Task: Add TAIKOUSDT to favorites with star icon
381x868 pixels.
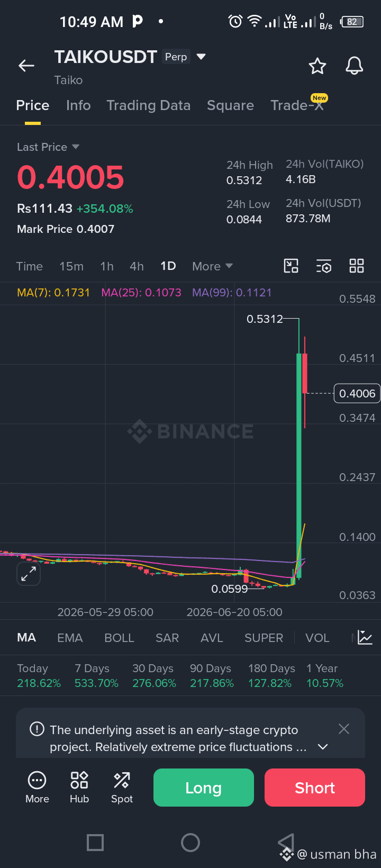Action: [x=317, y=66]
